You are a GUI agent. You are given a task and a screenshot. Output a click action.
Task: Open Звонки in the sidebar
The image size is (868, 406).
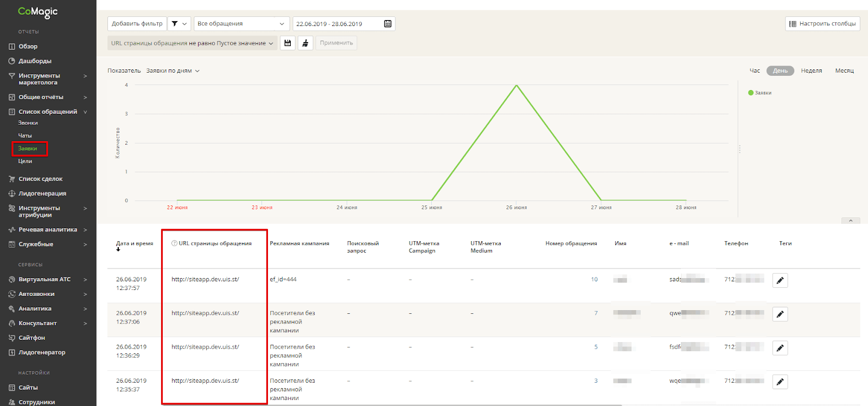coord(28,123)
